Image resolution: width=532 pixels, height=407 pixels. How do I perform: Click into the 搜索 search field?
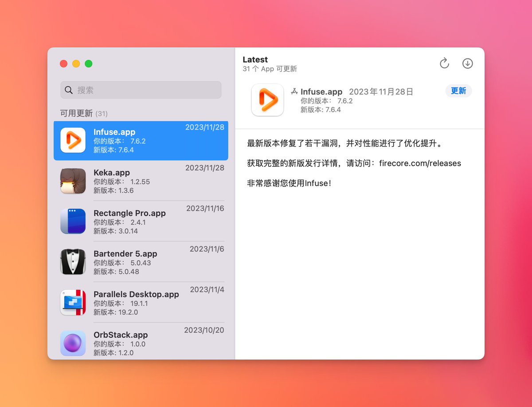pos(141,90)
